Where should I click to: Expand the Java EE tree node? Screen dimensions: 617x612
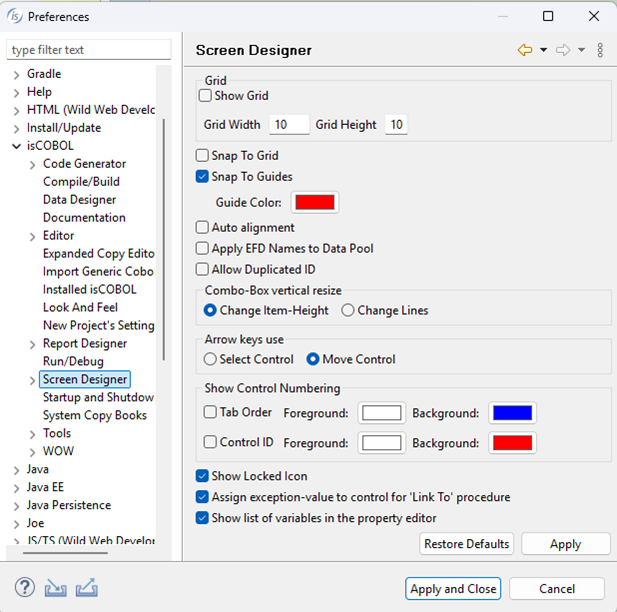click(x=16, y=488)
